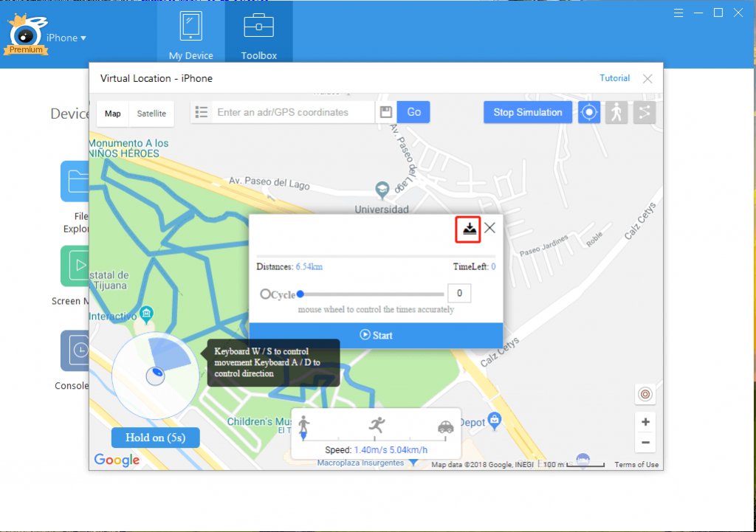Toggle the Cycle option in route dialog

click(266, 293)
